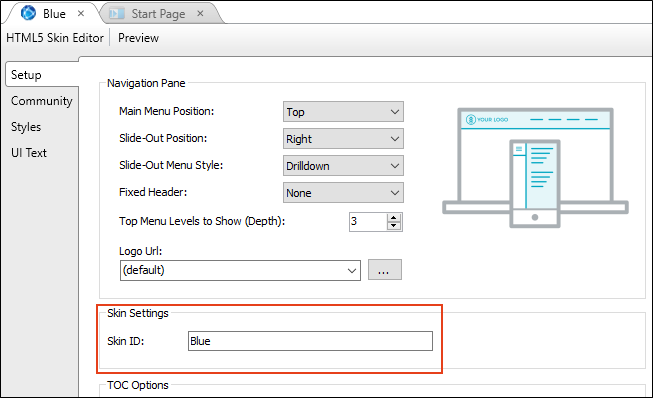This screenshot has width=653, height=398.
Task: Go to the UI Text side tab
Action: coord(29,153)
